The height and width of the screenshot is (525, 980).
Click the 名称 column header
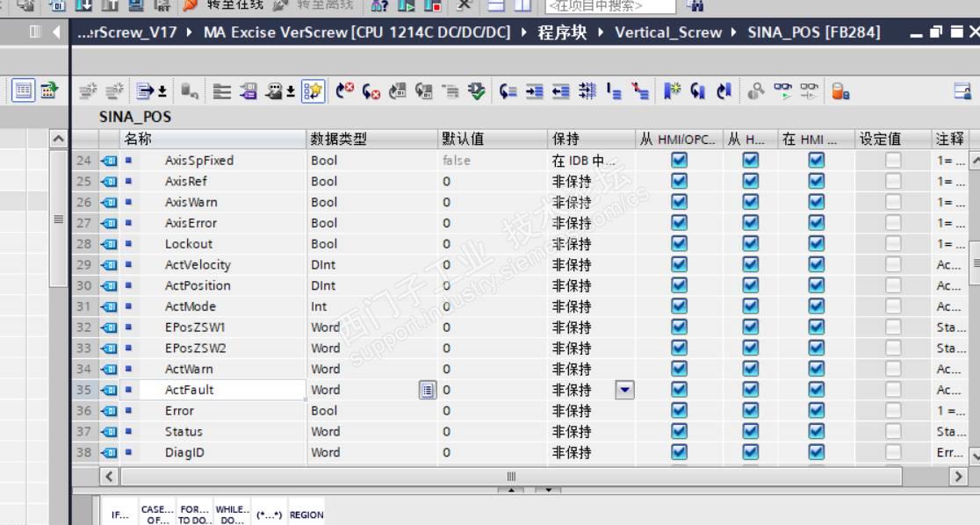point(213,139)
